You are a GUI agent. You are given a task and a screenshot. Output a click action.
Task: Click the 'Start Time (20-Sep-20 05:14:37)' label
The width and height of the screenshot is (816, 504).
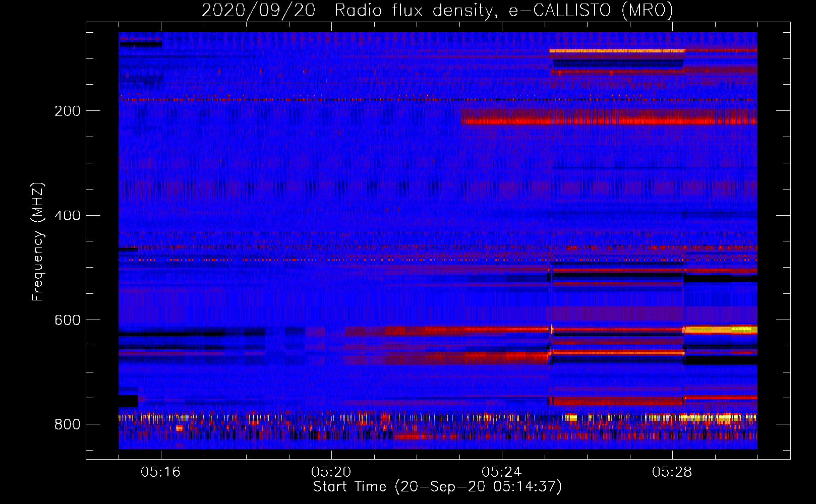coord(437,487)
